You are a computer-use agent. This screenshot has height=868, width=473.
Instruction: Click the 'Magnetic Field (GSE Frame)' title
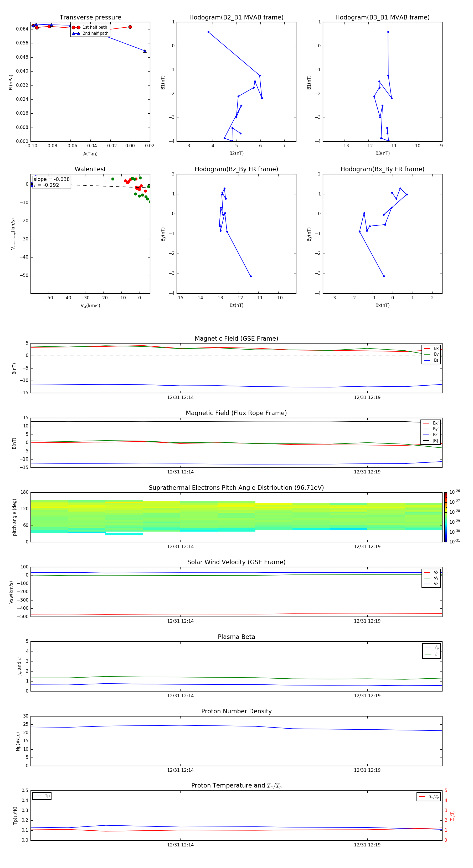(236, 339)
